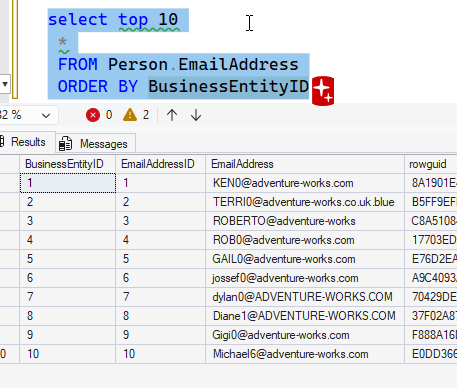The image size is (457, 388).
Task: Click the yellow warning triangle icon
Action: coord(130,115)
